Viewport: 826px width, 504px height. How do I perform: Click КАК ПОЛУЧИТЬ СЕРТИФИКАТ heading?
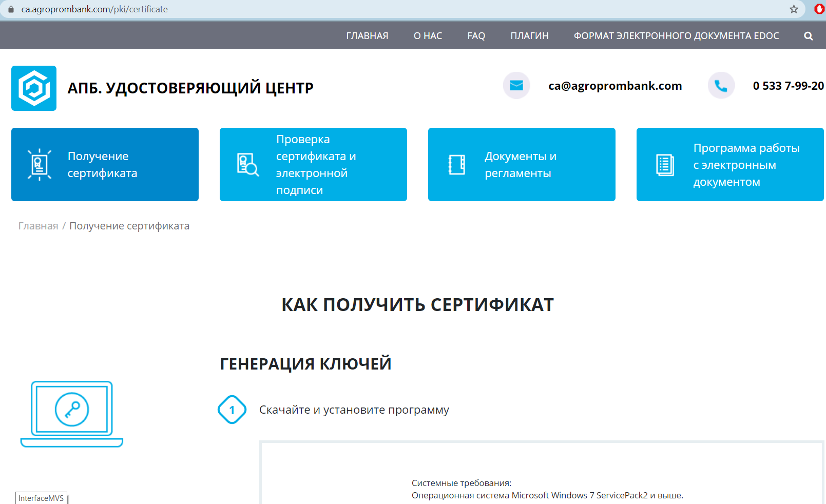coord(417,305)
